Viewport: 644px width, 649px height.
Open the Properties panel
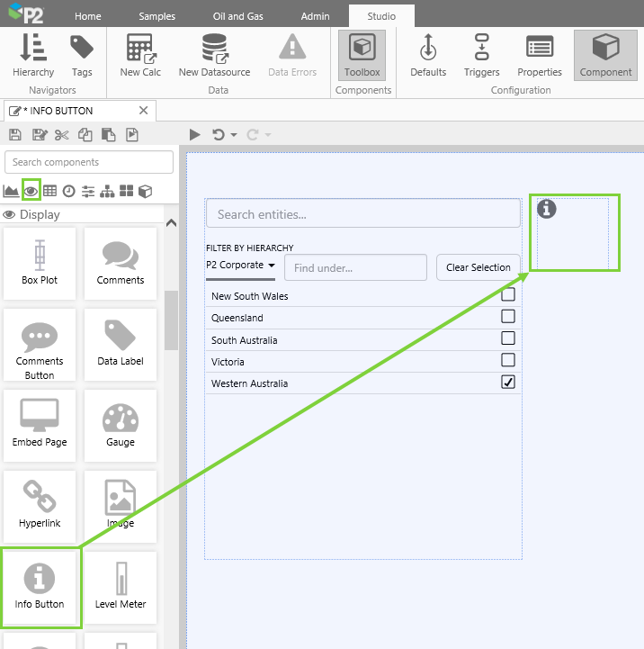click(x=539, y=55)
